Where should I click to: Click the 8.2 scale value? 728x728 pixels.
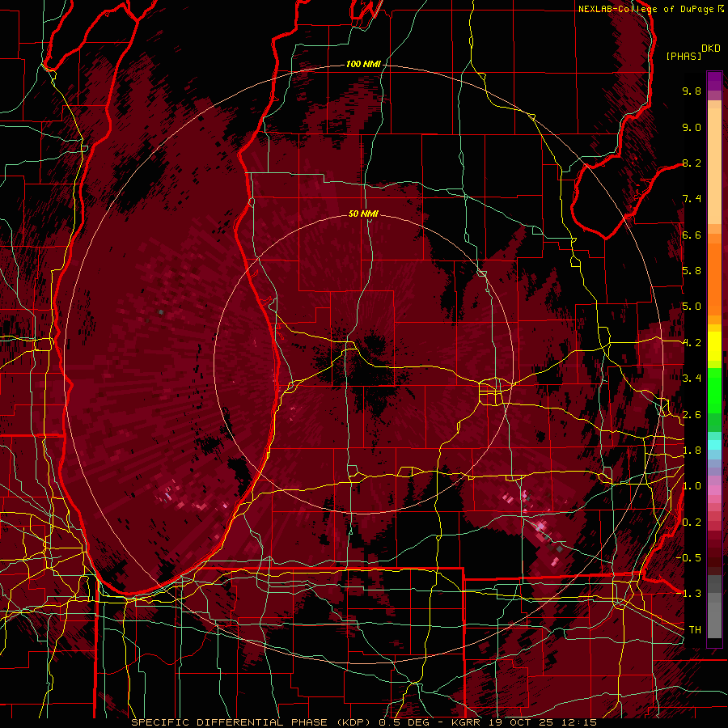692,163
